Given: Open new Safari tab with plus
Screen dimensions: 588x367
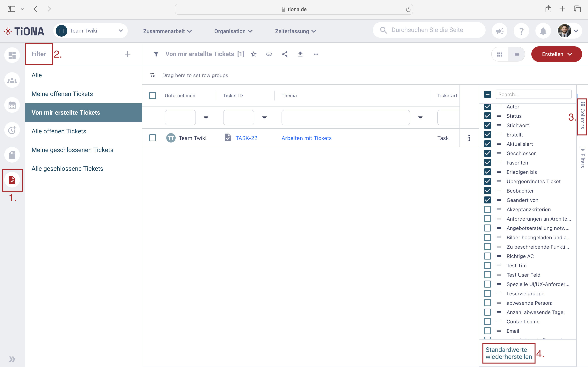Looking at the screenshot, I should click(x=562, y=9).
